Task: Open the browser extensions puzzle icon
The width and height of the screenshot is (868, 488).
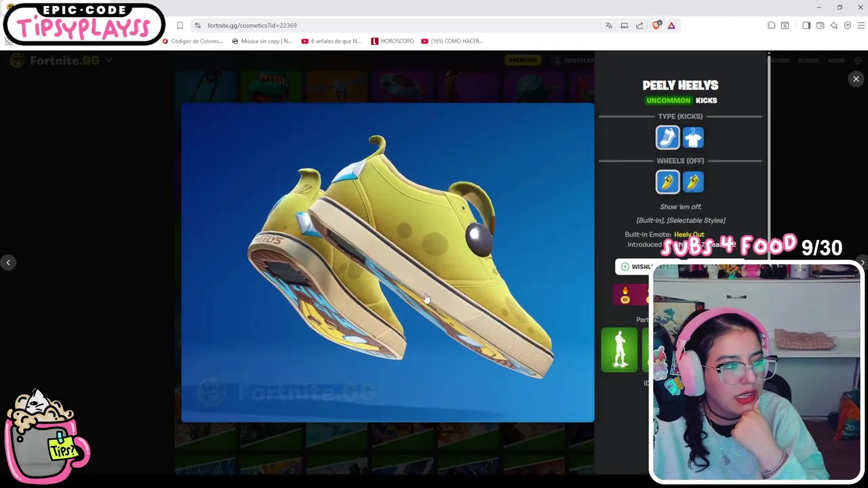Action: (x=771, y=25)
